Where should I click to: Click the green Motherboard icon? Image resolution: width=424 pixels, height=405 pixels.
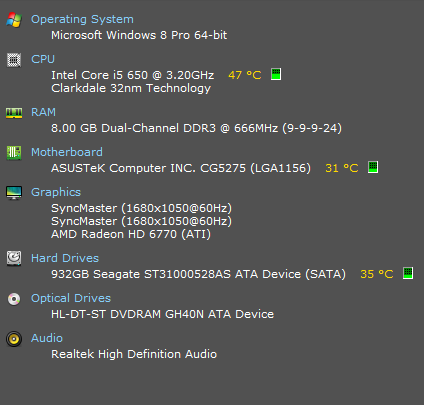[14, 153]
